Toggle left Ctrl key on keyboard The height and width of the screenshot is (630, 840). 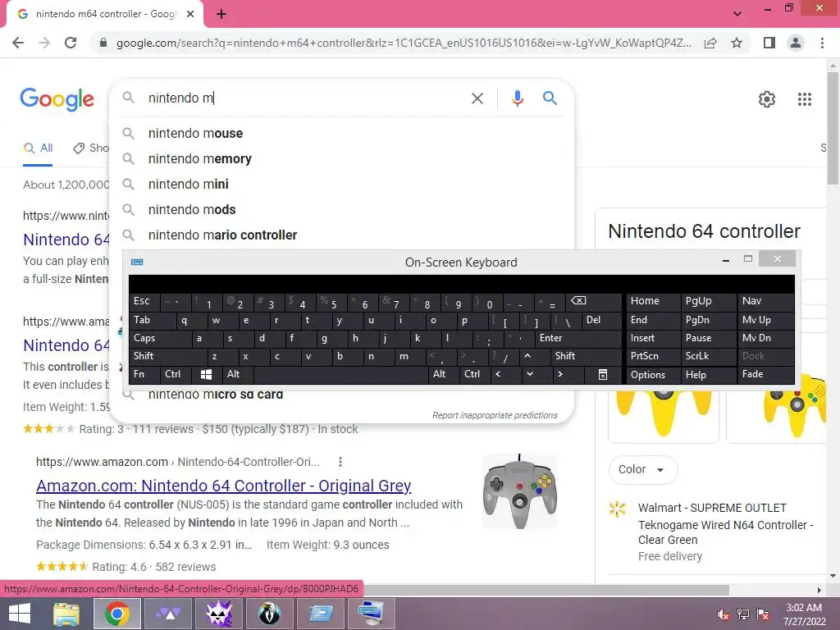coord(176,374)
